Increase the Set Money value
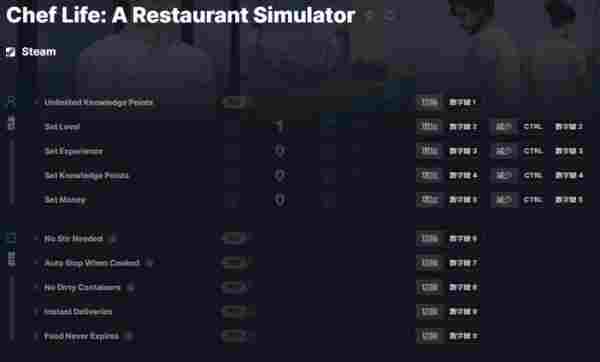Viewport: 600px width, 362px height. pos(328,200)
